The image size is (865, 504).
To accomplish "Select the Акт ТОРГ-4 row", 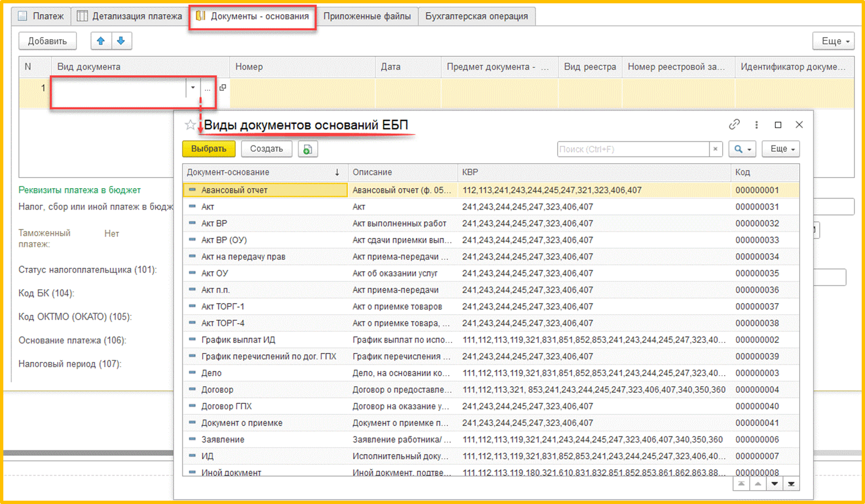I will [x=491, y=323].
